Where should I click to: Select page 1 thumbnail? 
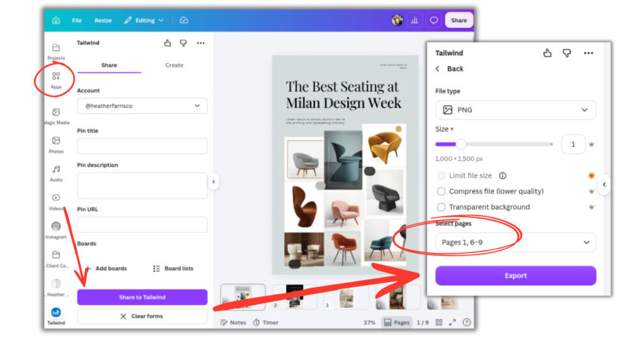(243, 297)
